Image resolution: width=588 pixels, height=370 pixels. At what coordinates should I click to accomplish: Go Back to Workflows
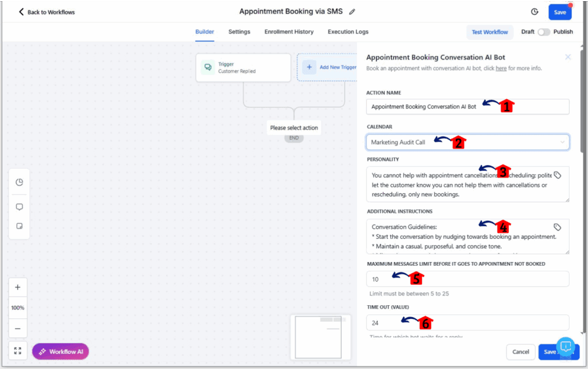(47, 12)
